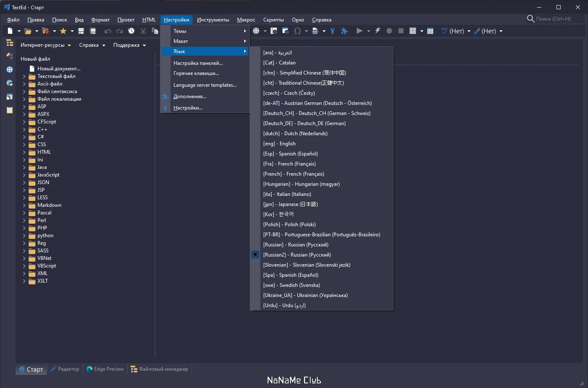Click the blue wrench settings icon

pyautogui.click(x=333, y=31)
